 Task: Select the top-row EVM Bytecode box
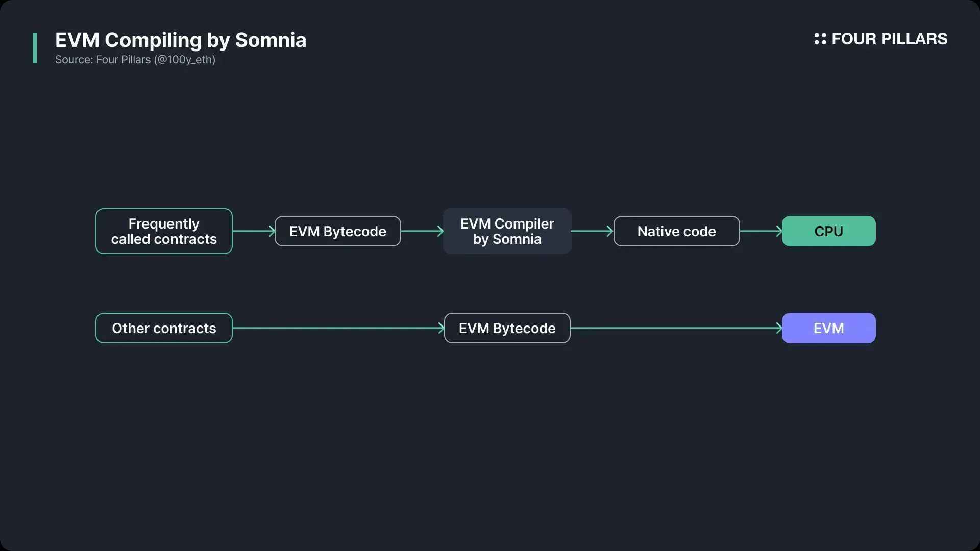(338, 231)
